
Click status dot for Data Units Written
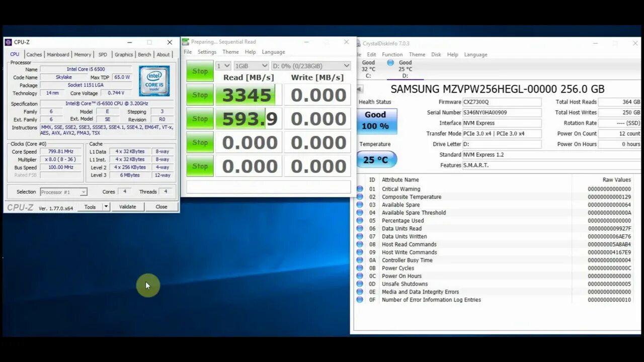pos(360,236)
